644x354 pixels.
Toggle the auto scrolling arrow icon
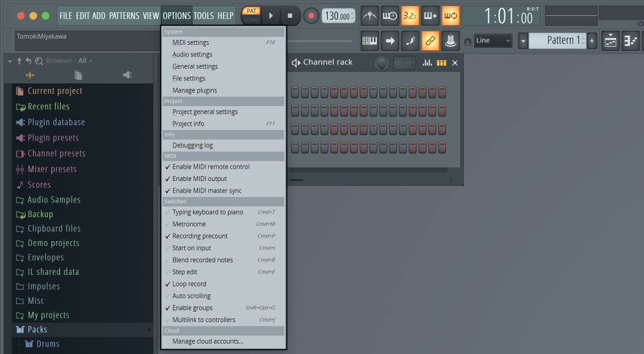(390, 40)
